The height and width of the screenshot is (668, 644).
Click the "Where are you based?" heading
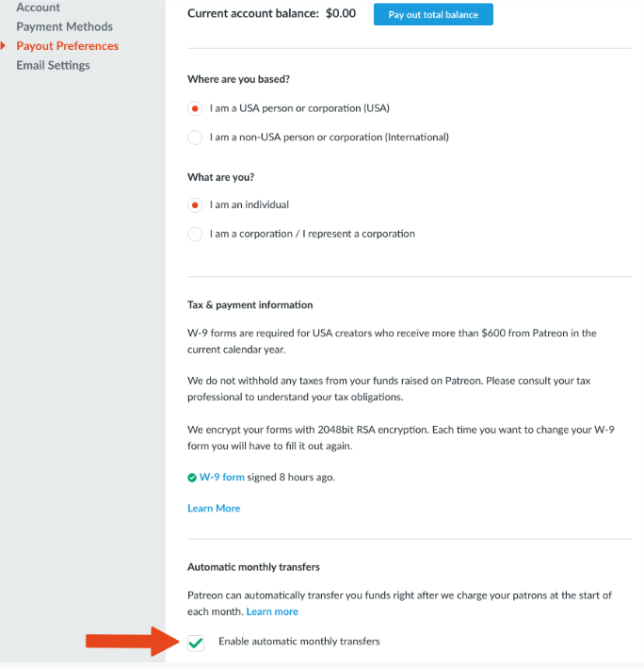pos(240,79)
